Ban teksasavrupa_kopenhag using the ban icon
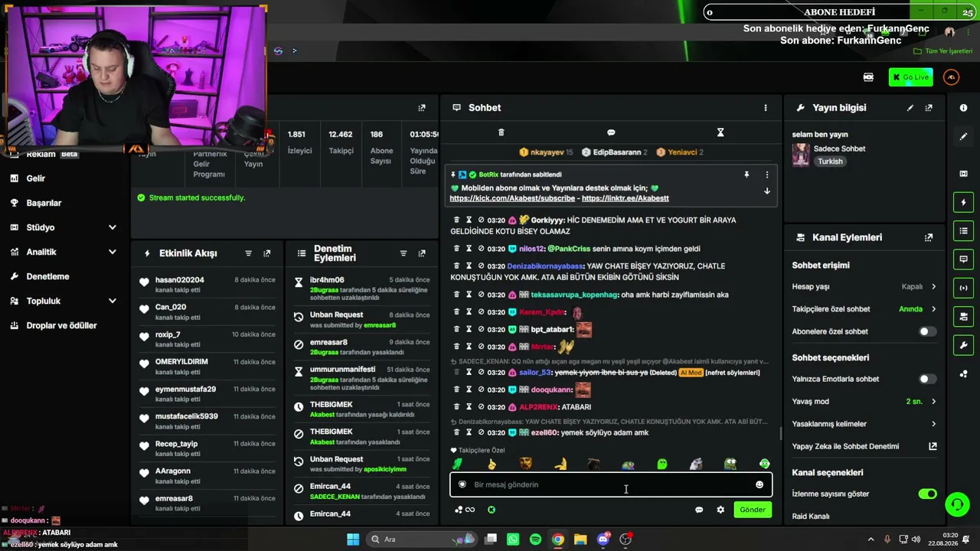Viewport: 980px width, 551px height. (x=482, y=295)
